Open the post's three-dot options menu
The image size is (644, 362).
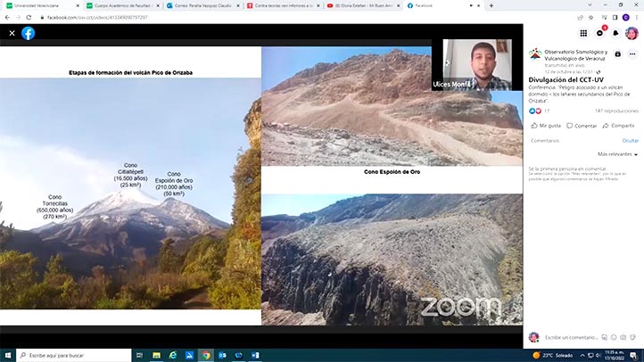pyautogui.click(x=632, y=53)
